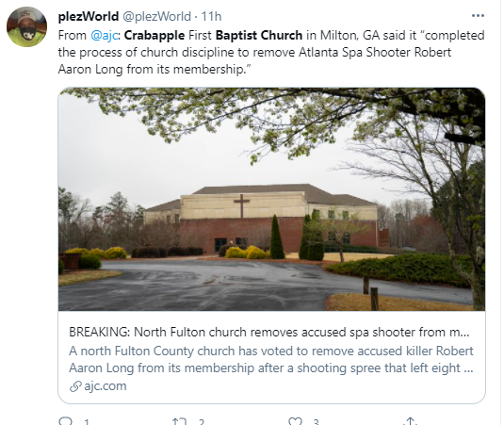Viewport: 504px width, 425px height.
Task: Open the plezWorld display name link
Action: click(89, 16)
